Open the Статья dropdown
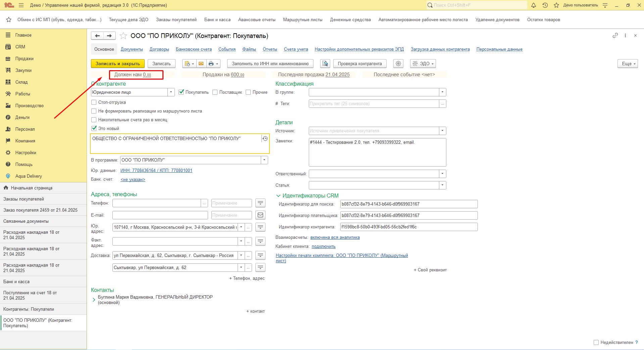This screenshot has height=350, width=644. (x=443, y=185)
